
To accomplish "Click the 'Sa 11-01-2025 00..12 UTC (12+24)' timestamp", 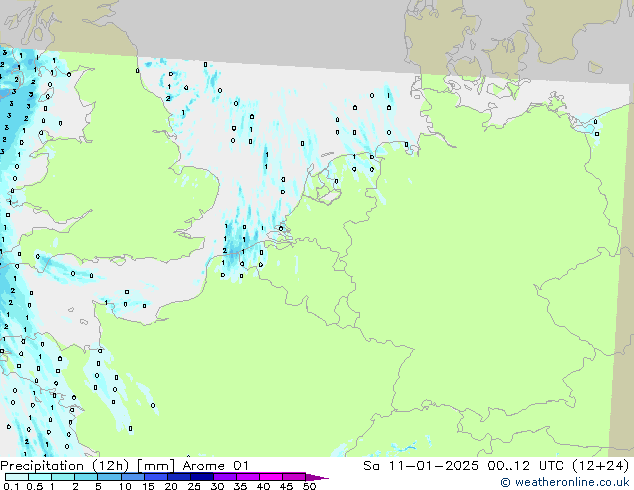I will [x=496, y=466].
